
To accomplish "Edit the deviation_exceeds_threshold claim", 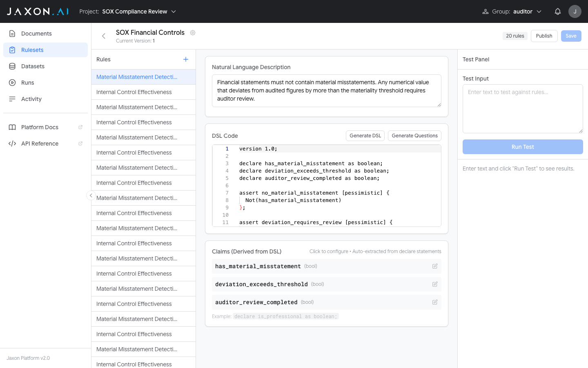I will 435,284.
